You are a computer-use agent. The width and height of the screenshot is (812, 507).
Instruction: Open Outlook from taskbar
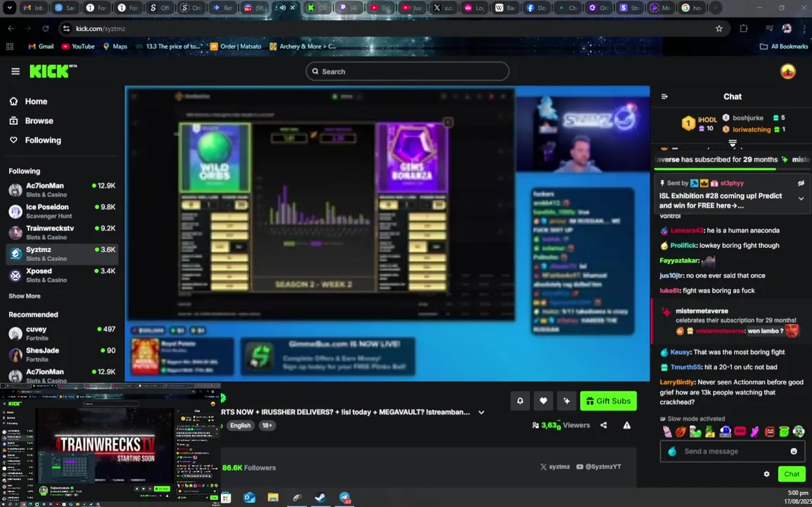point(249,498)
